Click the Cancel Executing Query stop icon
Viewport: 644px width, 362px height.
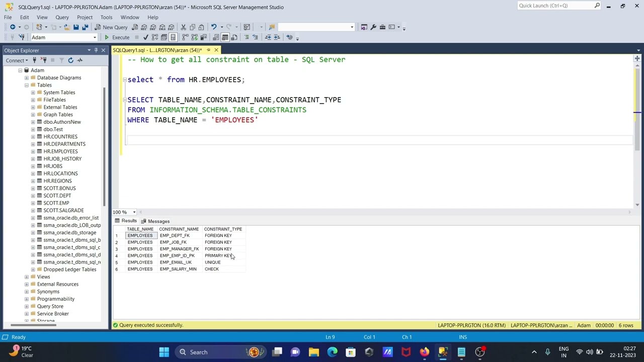point(137,37)
